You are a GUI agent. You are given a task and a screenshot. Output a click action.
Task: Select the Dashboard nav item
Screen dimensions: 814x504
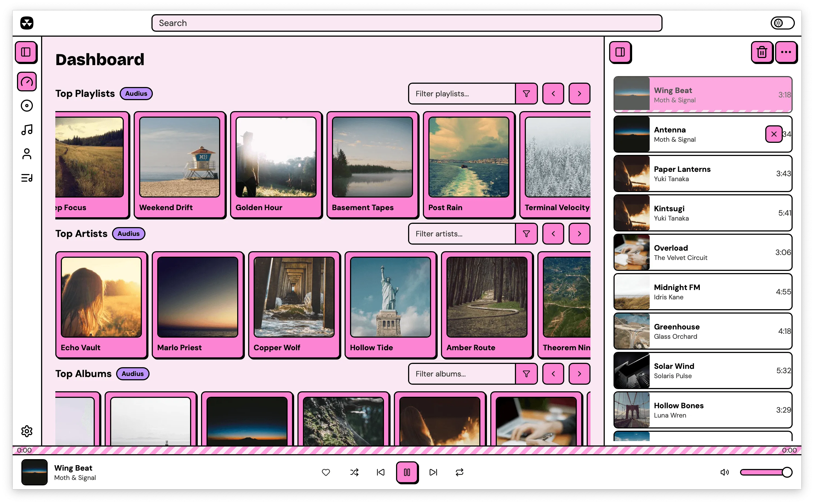(27, 81)
